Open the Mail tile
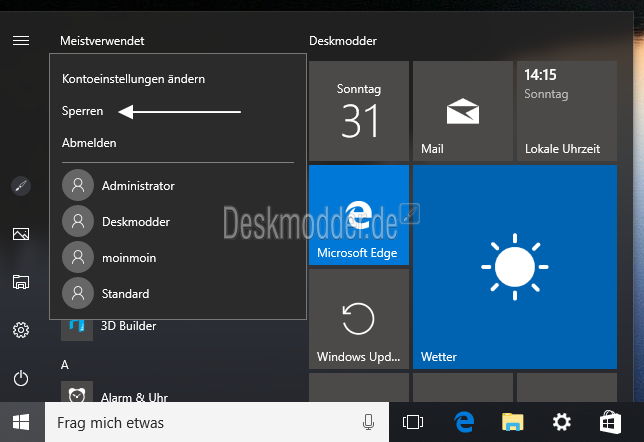Viewport: 644px width, 442px height. pos(463,111)
